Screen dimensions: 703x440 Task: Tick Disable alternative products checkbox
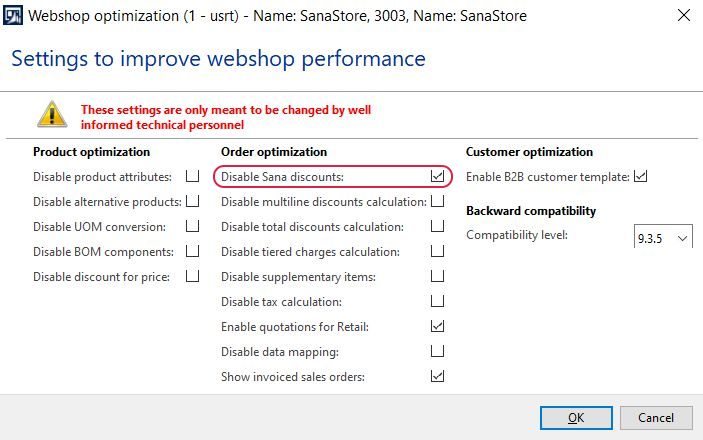point(192,201)
